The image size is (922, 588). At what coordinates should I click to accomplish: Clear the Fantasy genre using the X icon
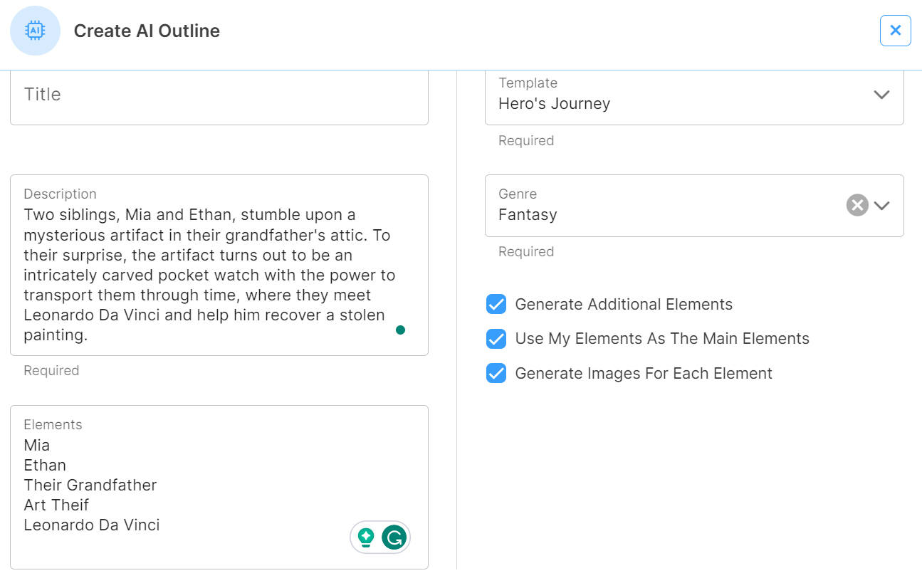coord(856,205)
